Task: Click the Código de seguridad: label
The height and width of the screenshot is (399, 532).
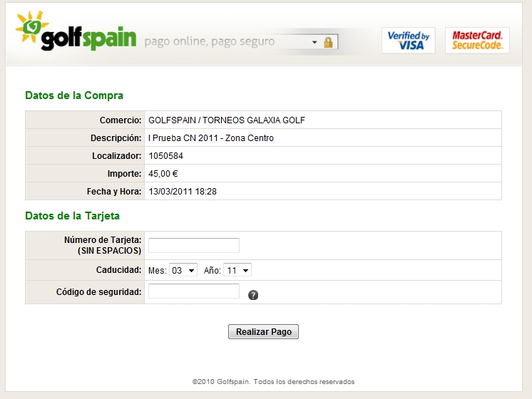Action: [98, 292]
